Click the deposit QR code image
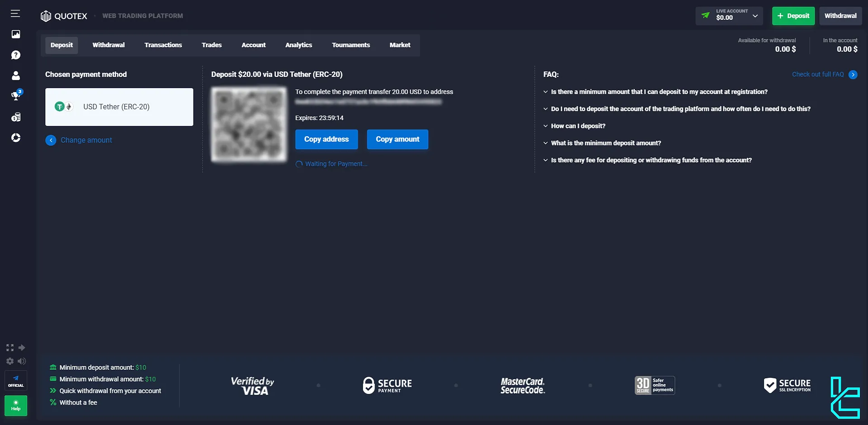868x425 pixels. coord(249,125)
